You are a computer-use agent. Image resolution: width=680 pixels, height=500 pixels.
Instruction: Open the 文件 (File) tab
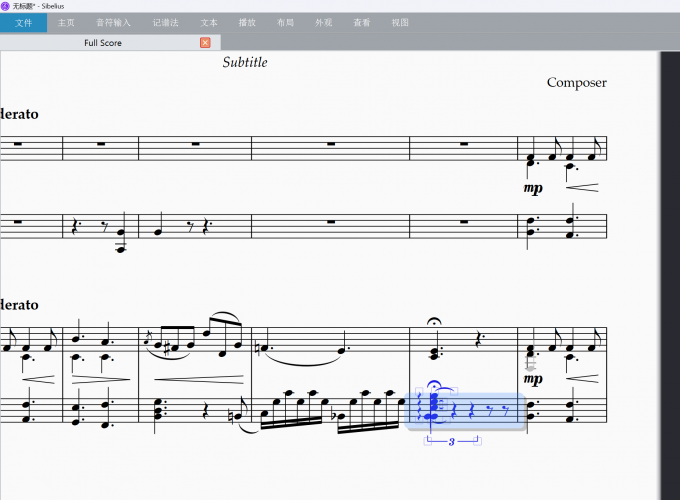point(23,23)
